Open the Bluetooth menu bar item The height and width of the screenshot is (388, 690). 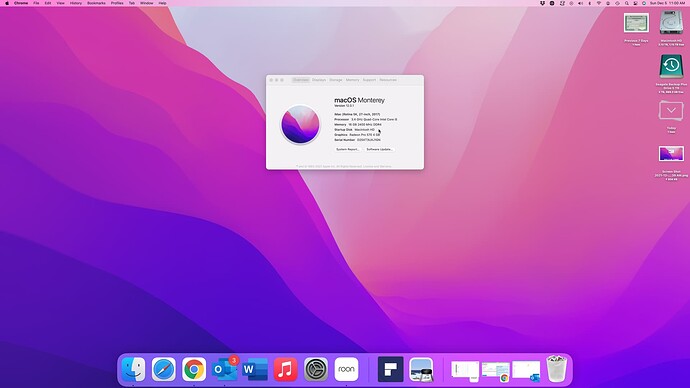(x=590, y=3)
